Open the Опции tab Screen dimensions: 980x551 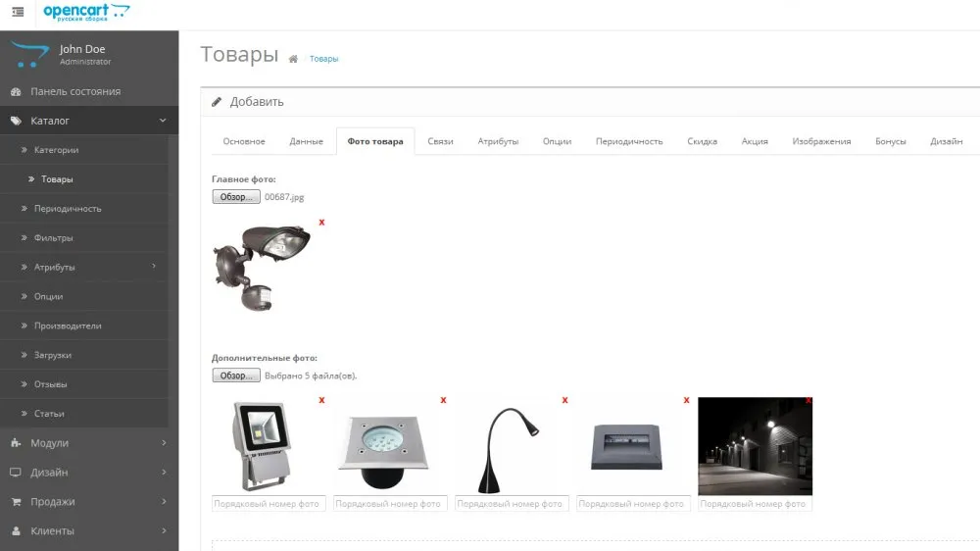[x=557, y=141]
